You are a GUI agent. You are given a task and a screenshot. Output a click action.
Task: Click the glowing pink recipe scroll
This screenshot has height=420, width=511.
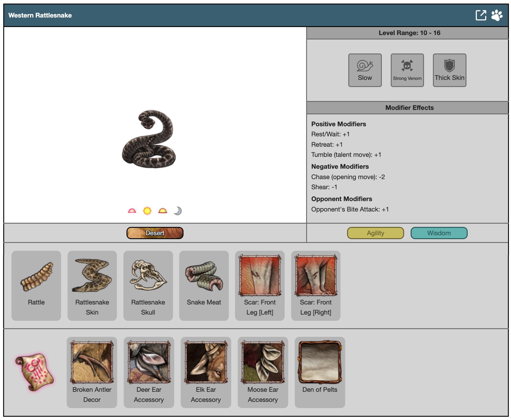pyautogui.click(x=34, y=372)
